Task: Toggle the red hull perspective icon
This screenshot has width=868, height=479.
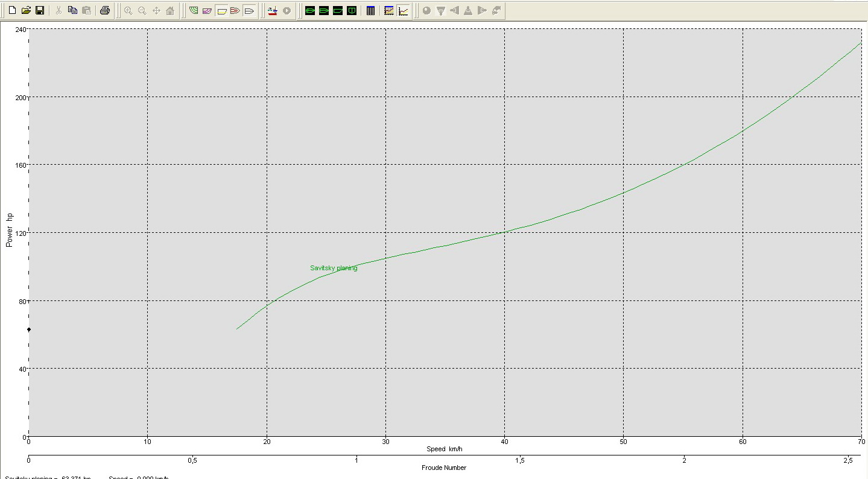Action: pyautogui.click(x=235, y=10)
